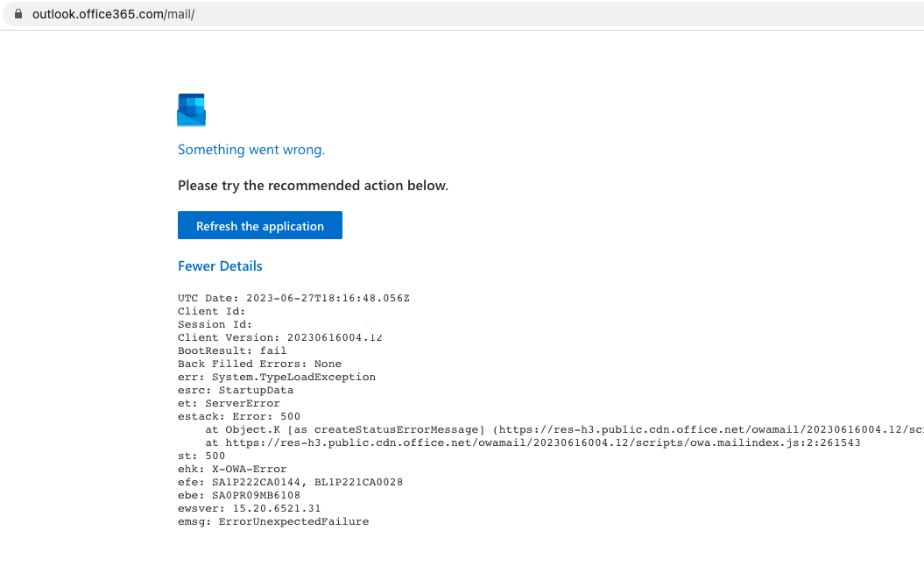Click the err: System.TypeLoadException line
Viewport: 924px width, 580px height.
point(277,377)
